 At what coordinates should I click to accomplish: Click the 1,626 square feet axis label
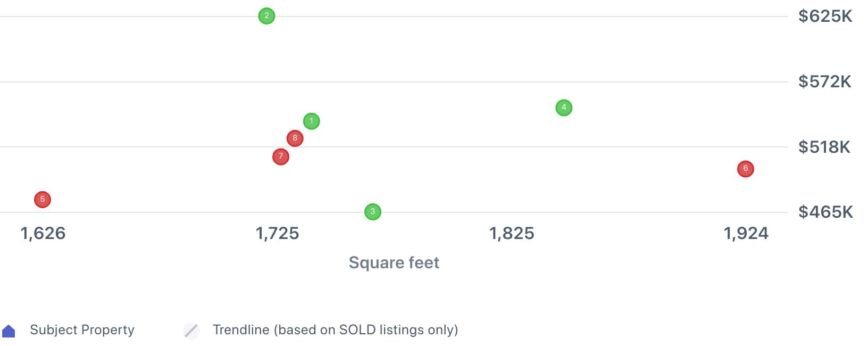point(43,233)
